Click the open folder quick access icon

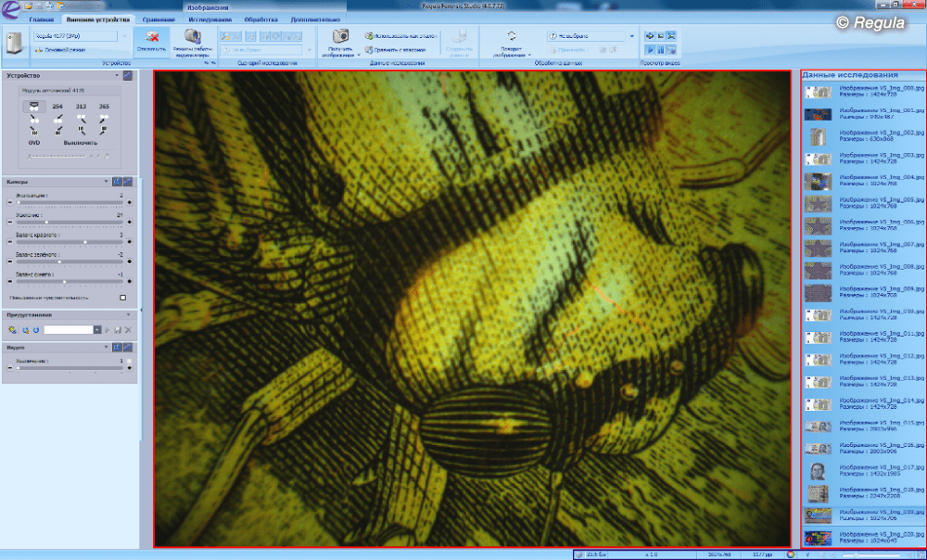click(29, 6)
